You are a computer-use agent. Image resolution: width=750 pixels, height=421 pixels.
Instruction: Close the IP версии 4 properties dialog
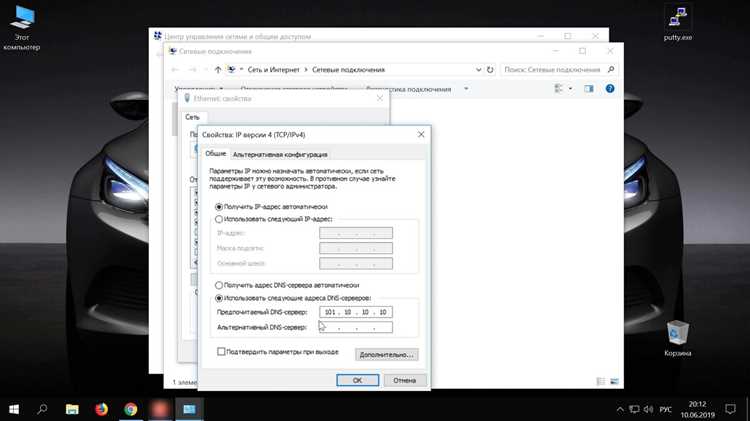click(421, 134)
